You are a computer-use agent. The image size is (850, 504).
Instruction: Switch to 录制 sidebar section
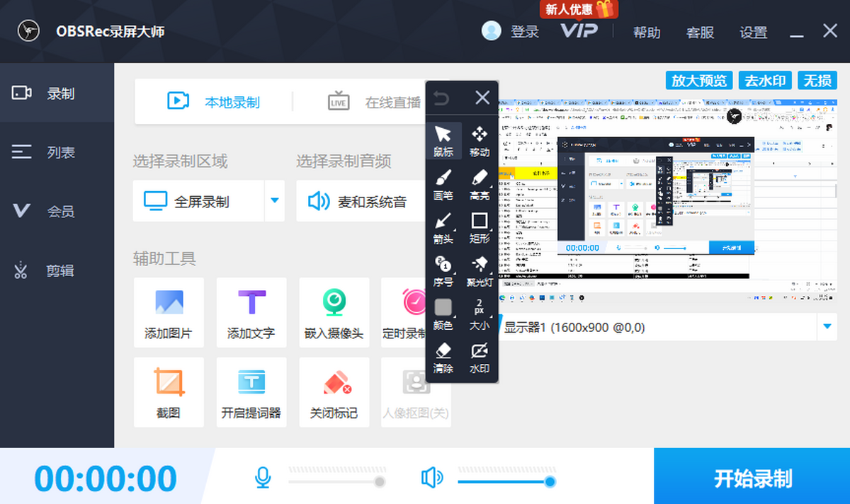pos(57,93)
